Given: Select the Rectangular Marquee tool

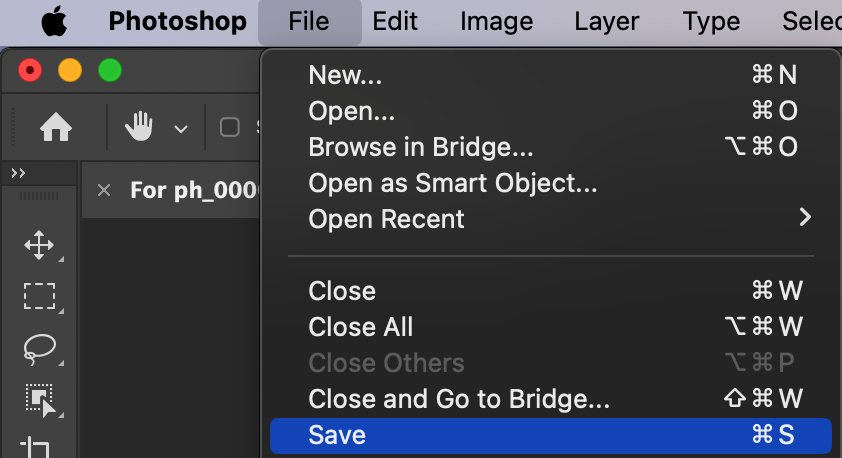Looking at the screenshot, I should [x=39, y=296].
